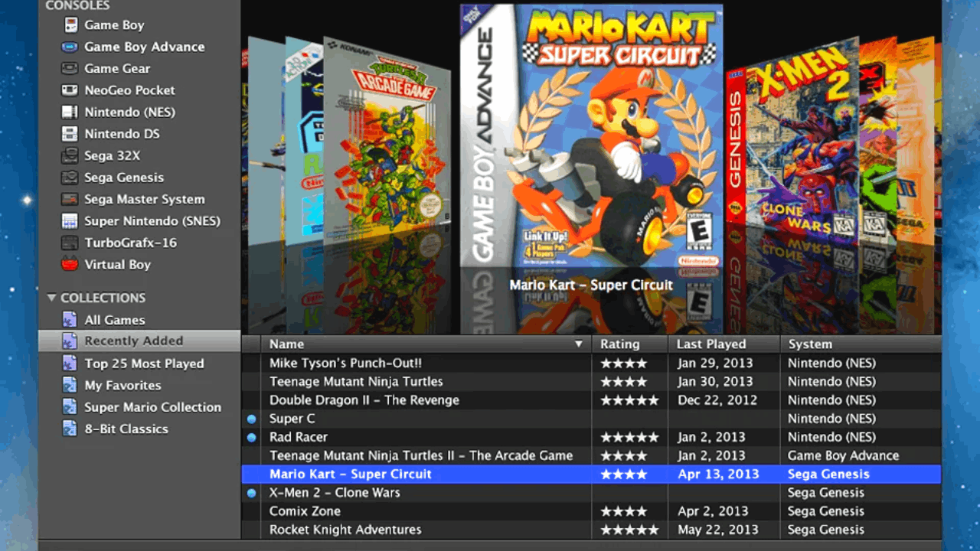Image resolution: width=980 pixels, height=551 pixels.
Task: Click the Nintendo (NES) console icon
Action: point(70,112)
